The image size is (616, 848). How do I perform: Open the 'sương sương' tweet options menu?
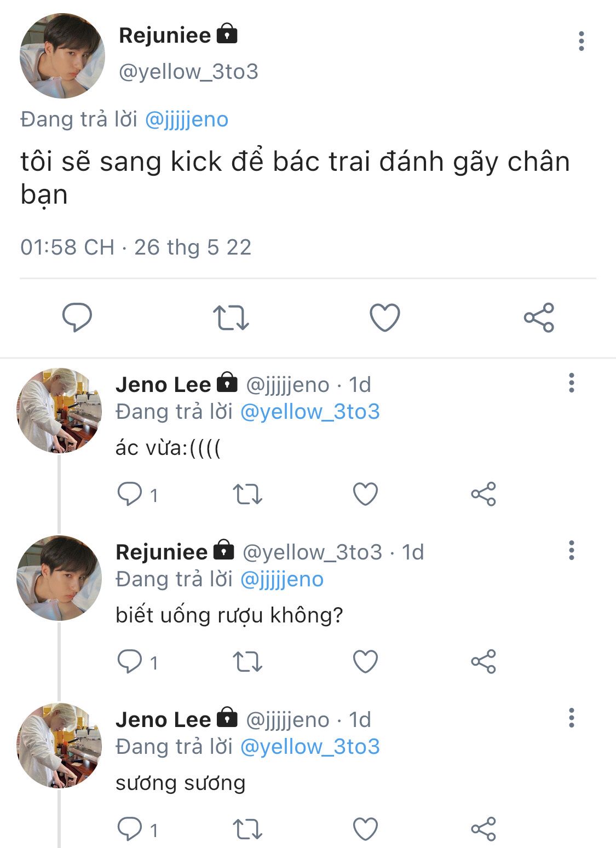pos(571,718)
